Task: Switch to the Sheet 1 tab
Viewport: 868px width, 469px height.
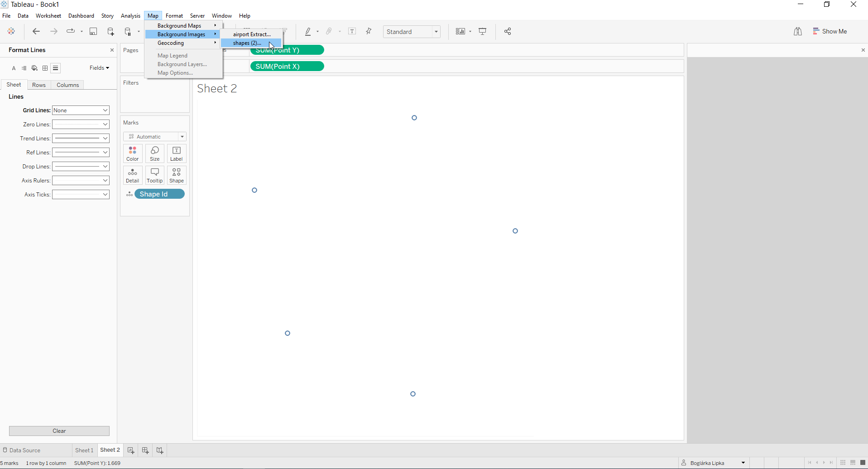Action: [84, 450]
